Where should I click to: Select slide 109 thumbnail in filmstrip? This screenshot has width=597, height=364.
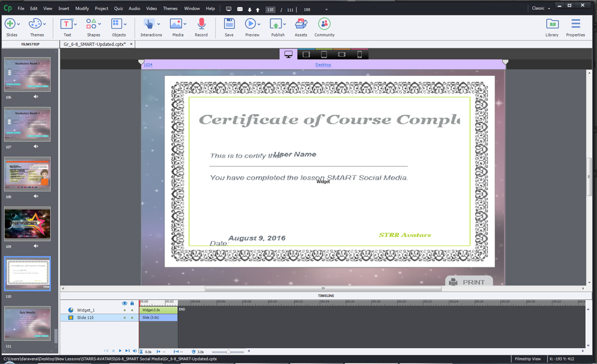pos(28,224)
